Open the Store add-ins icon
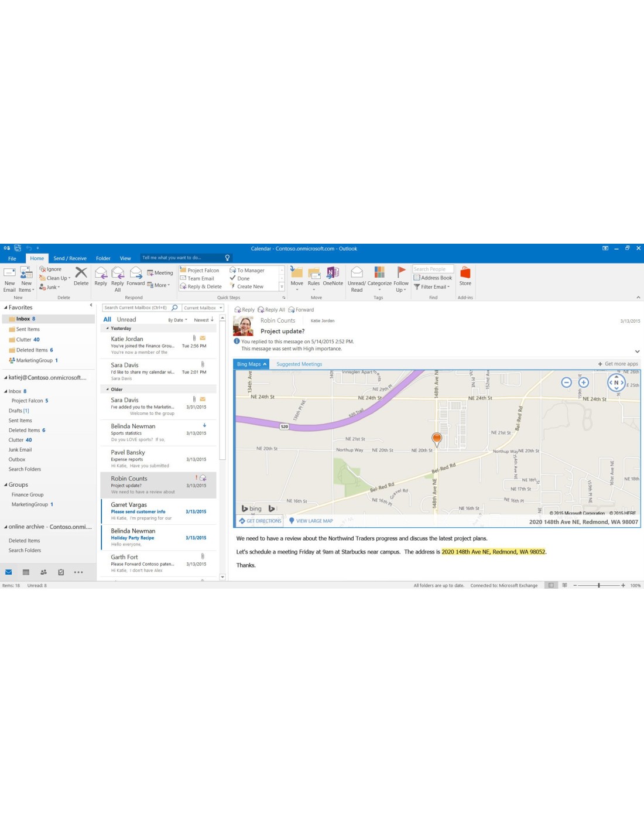This screenshot has height=833, width=644. (x=465, y=273)
